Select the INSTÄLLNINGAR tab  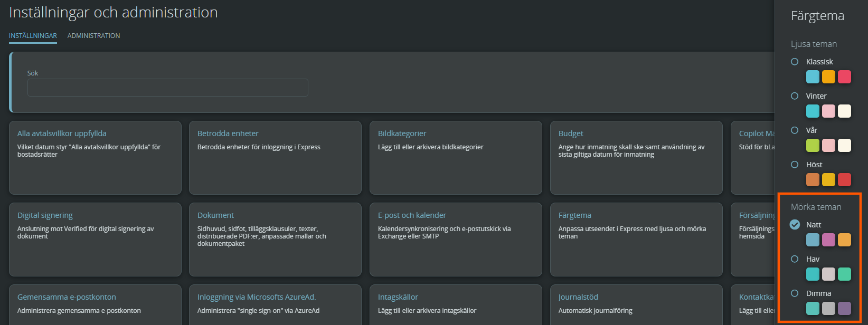[33, 36]
